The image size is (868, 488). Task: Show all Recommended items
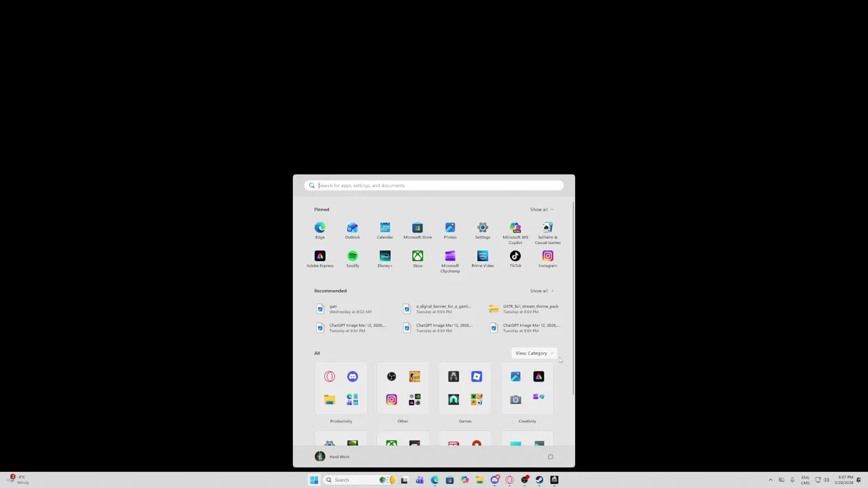coord(542,291)
